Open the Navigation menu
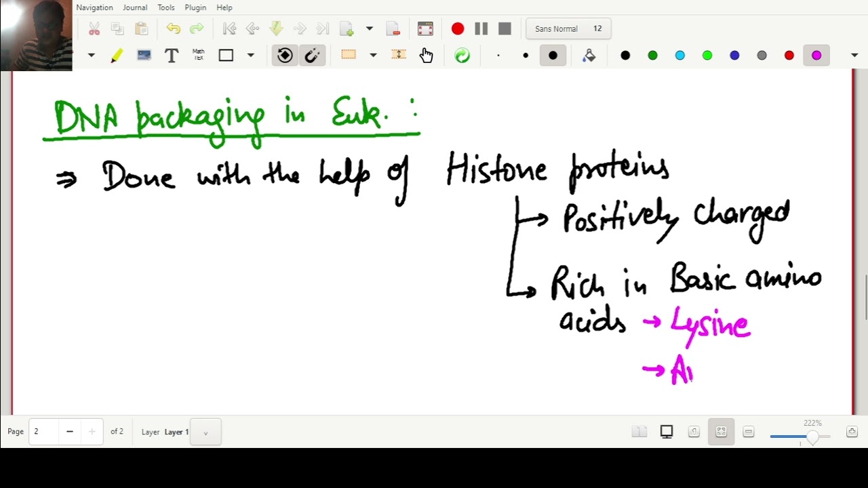This screenshot has height=488, width=868. (94, 7)
